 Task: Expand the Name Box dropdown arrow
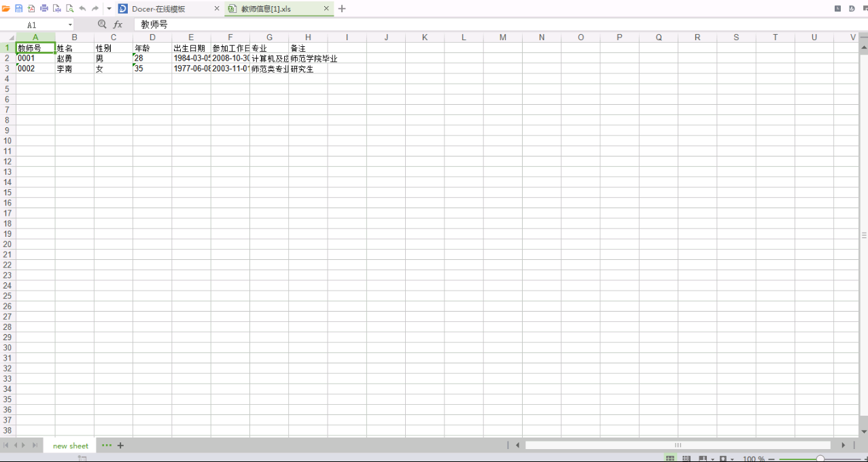pyautogui.click(x=70, y=25)
